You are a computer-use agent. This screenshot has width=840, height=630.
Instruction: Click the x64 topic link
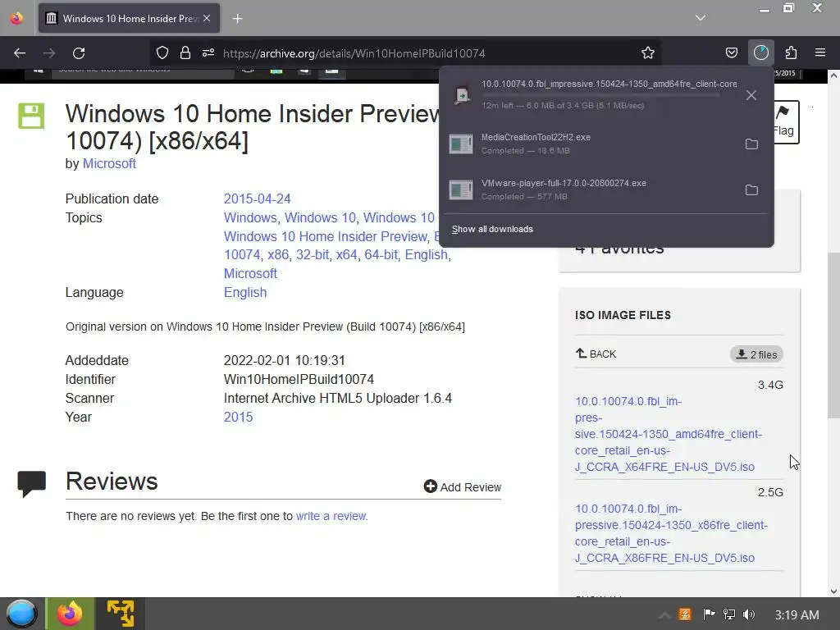[x=347, y=254]
